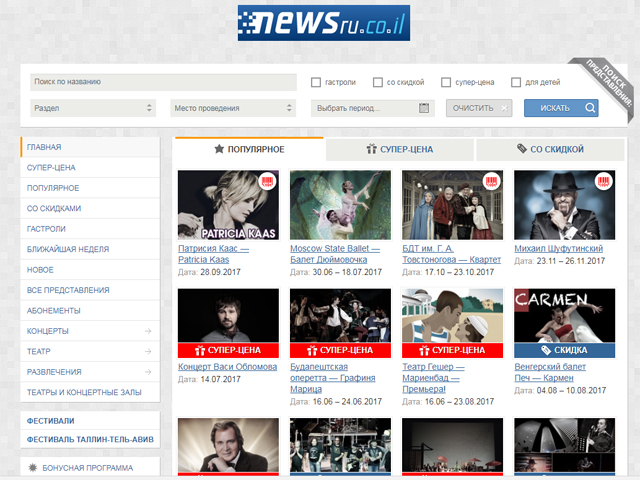Click the Бонусная программа sun icon
The image size is (640, 480).
pos(33,468)
